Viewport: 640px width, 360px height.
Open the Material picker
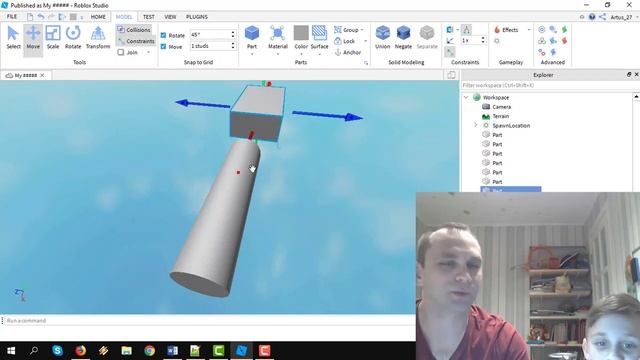tap(278, 38)
